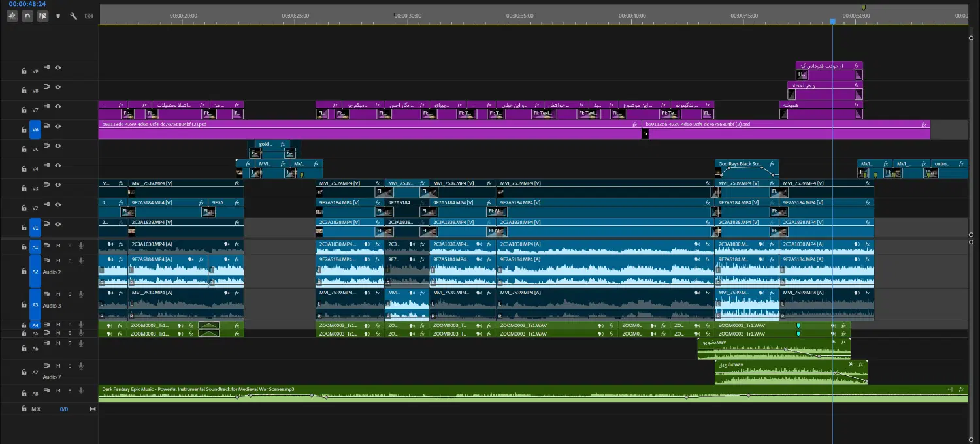Screen dimensions: 980x444
Task: Select the outro clip on V4
Action: (x=950, y=169)
